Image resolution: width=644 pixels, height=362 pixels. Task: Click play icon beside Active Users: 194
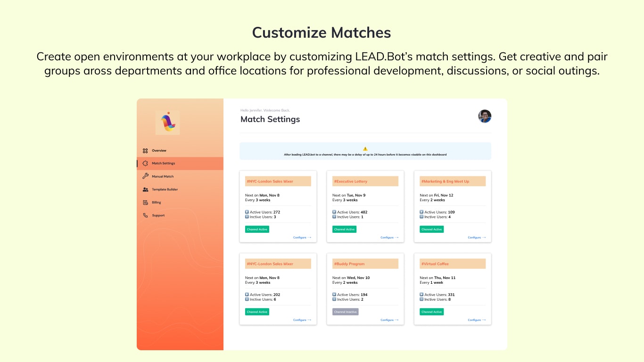tap(334, 295)
